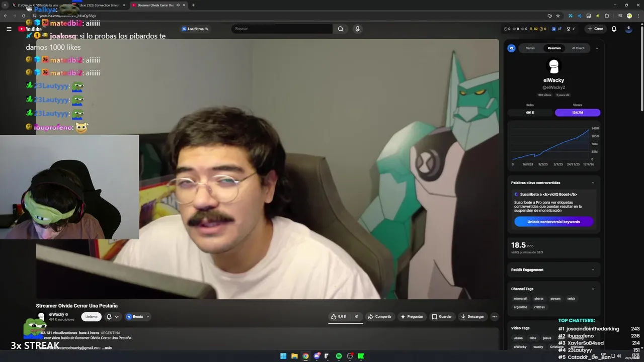
Task: Click the Preguntar button
Action: click(x=412, y=317)
